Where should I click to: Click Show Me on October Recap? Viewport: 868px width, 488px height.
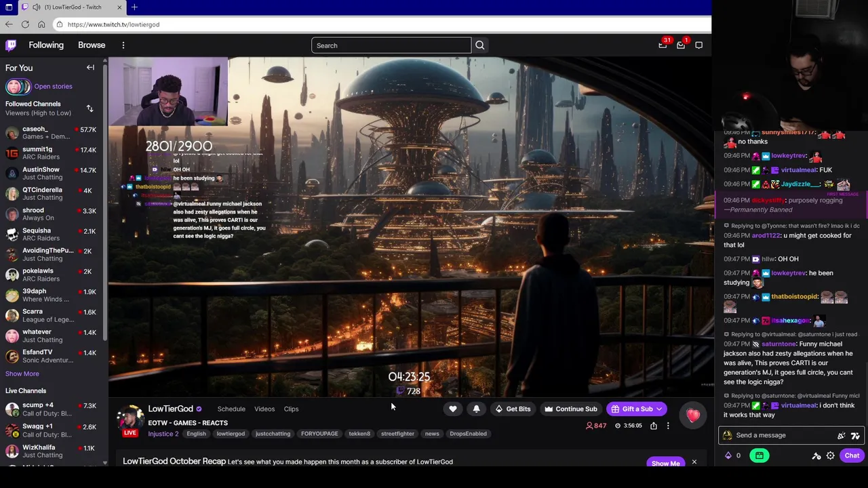[665, 464]
